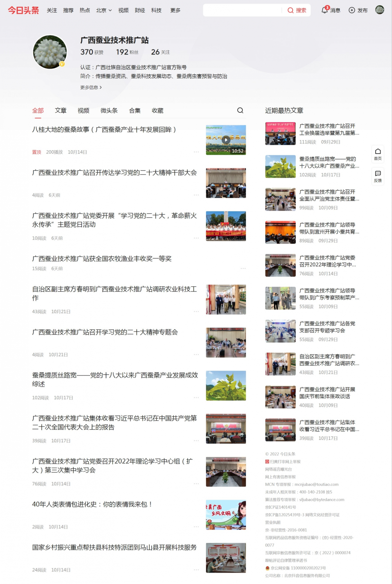Click the search magnifier in tabs row
Viewport: 392px width, 584px height.
tap(240, 110)
